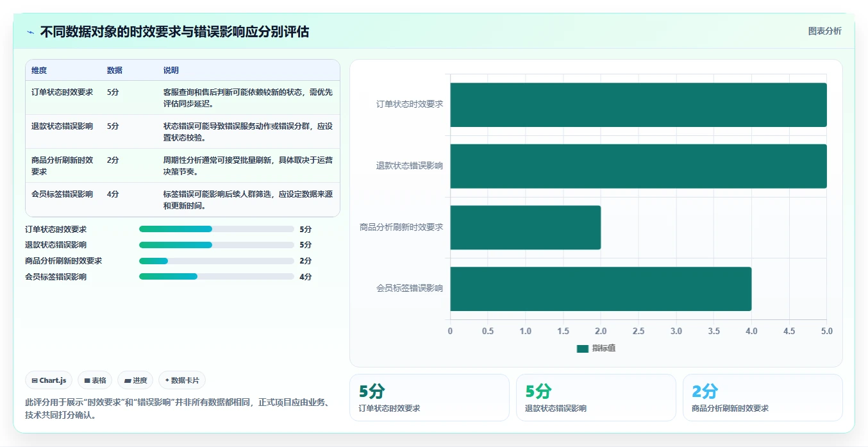Click the 会员标签错误影响 y-axis label in chart
Viewport: 868px width, 447px height.
pos(410,289)
